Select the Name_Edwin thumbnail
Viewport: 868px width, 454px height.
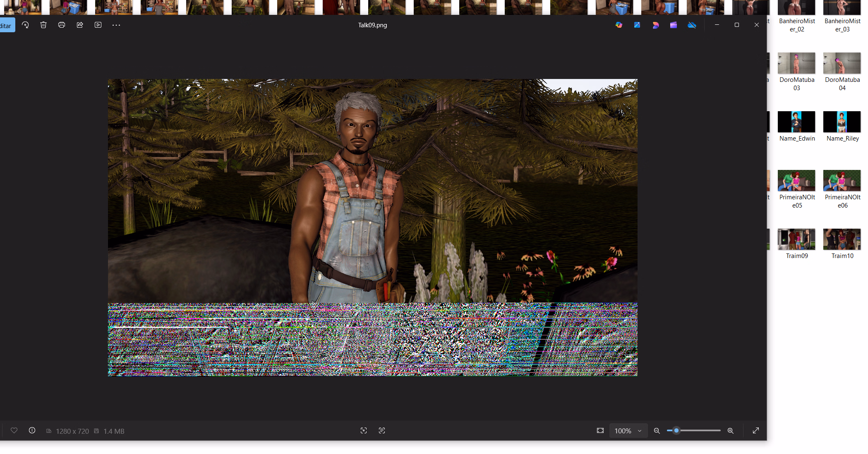[796, 122]
